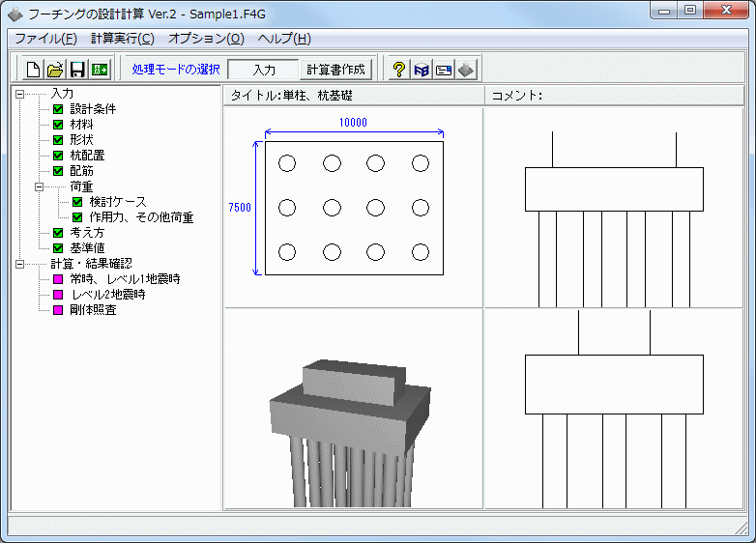Viewport: 756px width, 543px height.
Task: Click the green checkbox for 設計条件
Action: coord(58,109)
